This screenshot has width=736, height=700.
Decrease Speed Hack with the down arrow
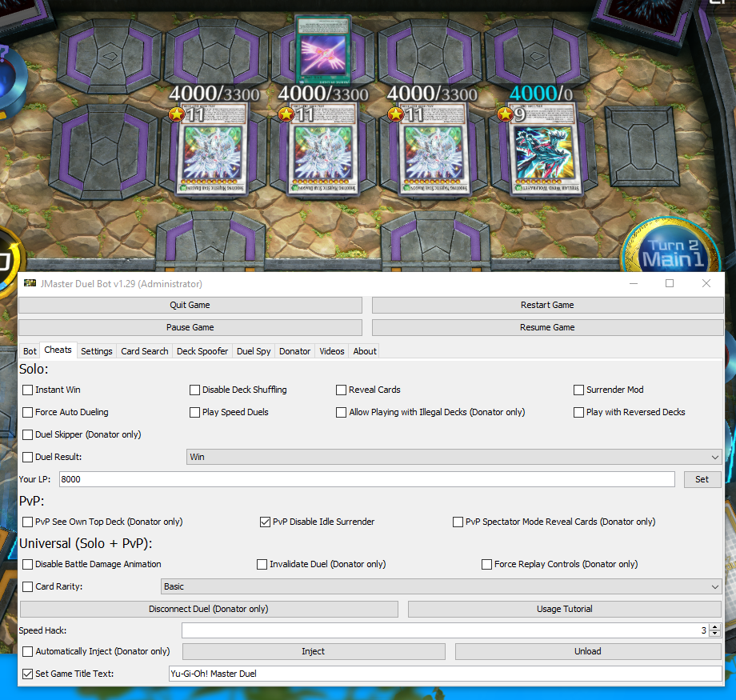[715, 634]
